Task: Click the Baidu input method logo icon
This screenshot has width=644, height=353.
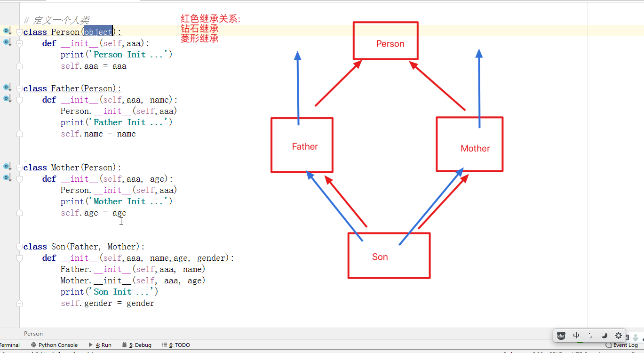Action: click(x=561, y=336)
